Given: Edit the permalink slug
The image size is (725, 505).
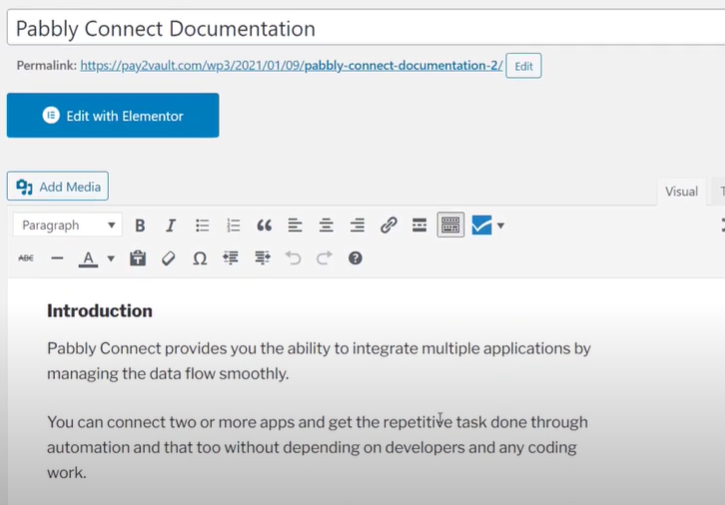Looking at the screenshot, I should [523, 66].
